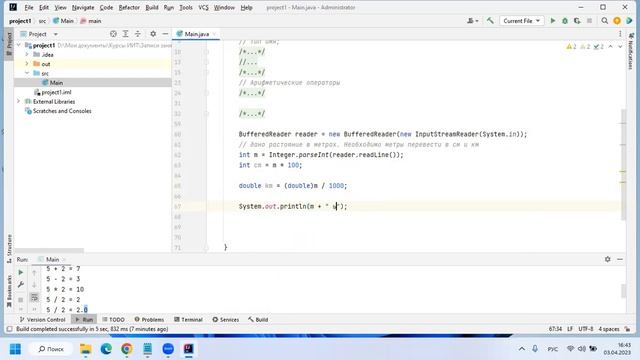Open the Project tool window side tab
The image size is (640, 360).
pyautogui.click(x=9, y=44)
